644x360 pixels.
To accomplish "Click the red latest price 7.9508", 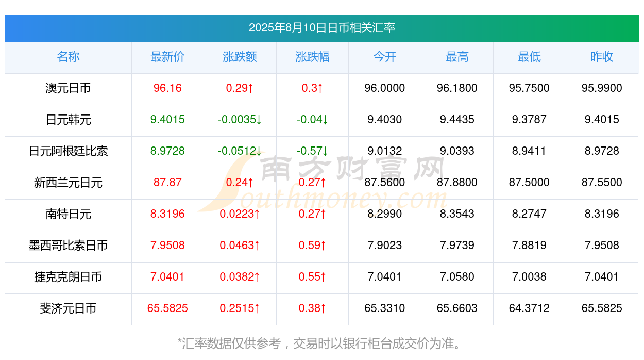I will point(167,246).
